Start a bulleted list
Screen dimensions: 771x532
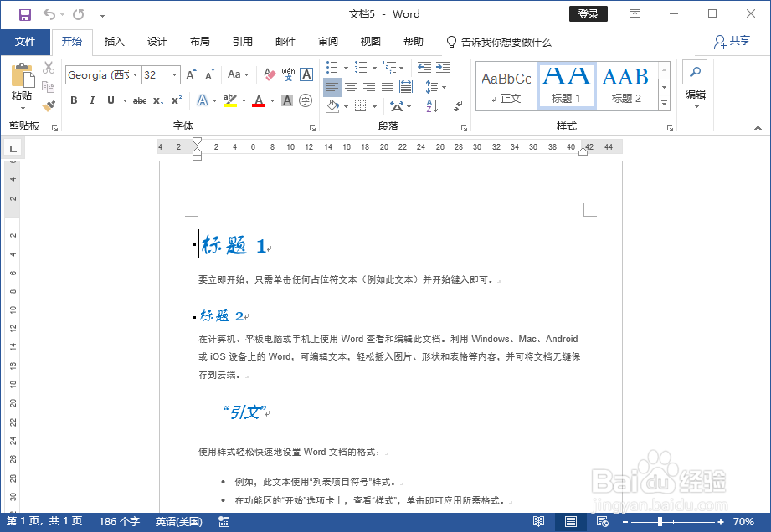(332, 67)
